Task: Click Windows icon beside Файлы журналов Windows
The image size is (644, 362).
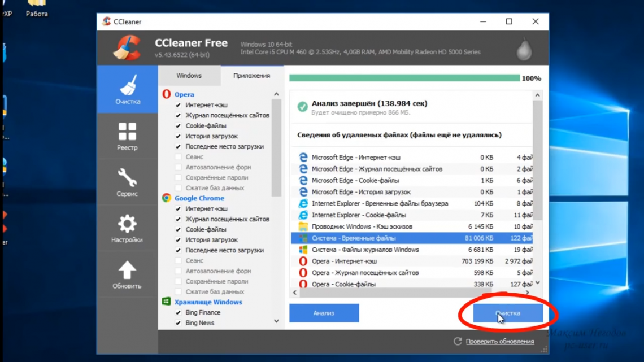Action: point(303,250)
